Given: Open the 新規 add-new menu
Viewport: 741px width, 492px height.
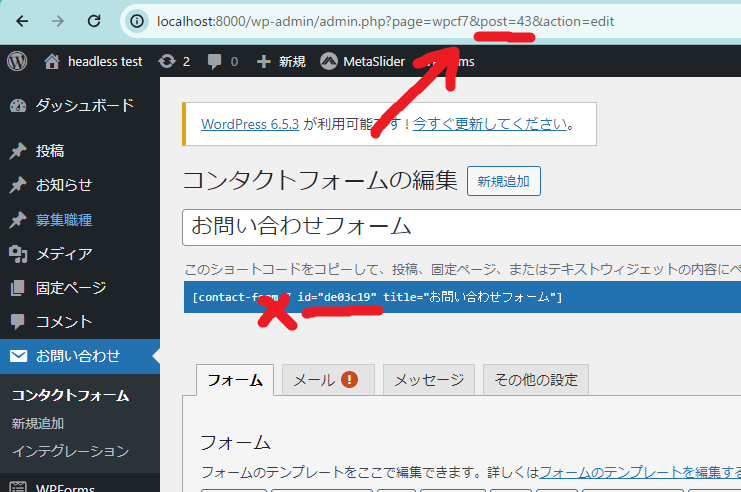Looking at the screenshot, I should (x=281, y=61).
